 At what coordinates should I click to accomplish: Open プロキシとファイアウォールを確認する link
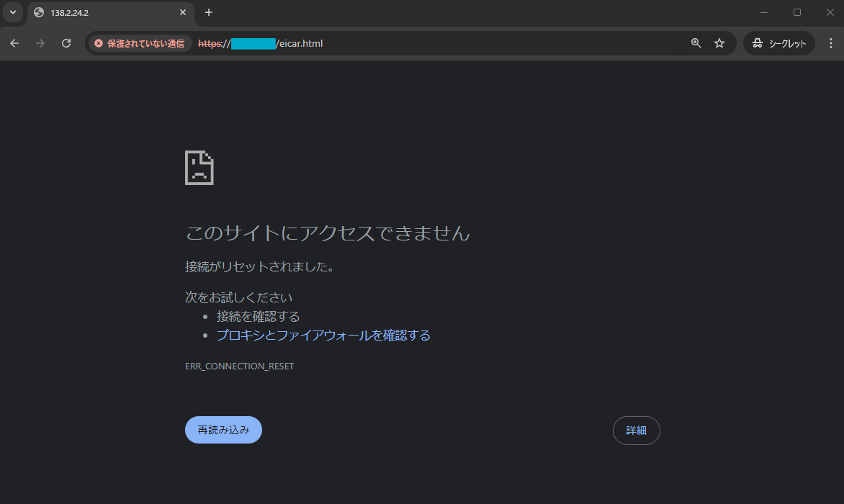tap(323, 335)
